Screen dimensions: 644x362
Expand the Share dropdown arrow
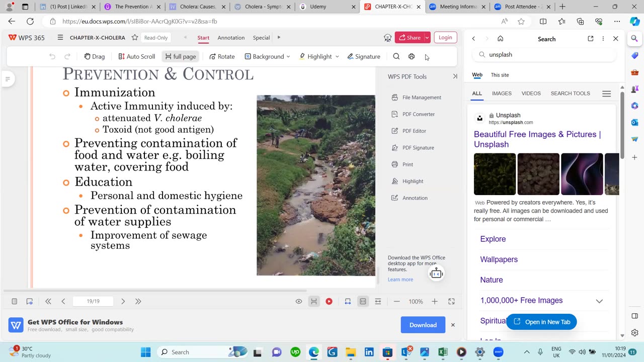click(x=427, y=37)
